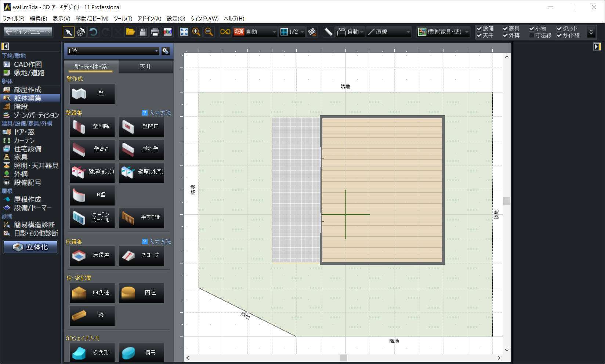The width and height of the screenshot is (605, 364).
Task: Uncheck the 家具 furniture checkbox
Action: click(x=505, y=29)
